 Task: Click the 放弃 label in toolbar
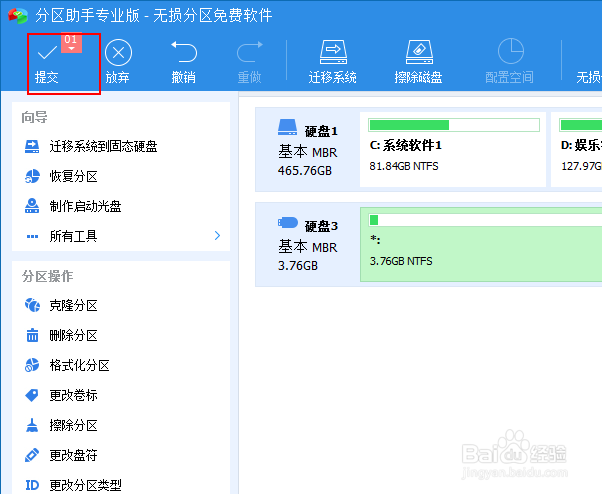coord(117,77)
